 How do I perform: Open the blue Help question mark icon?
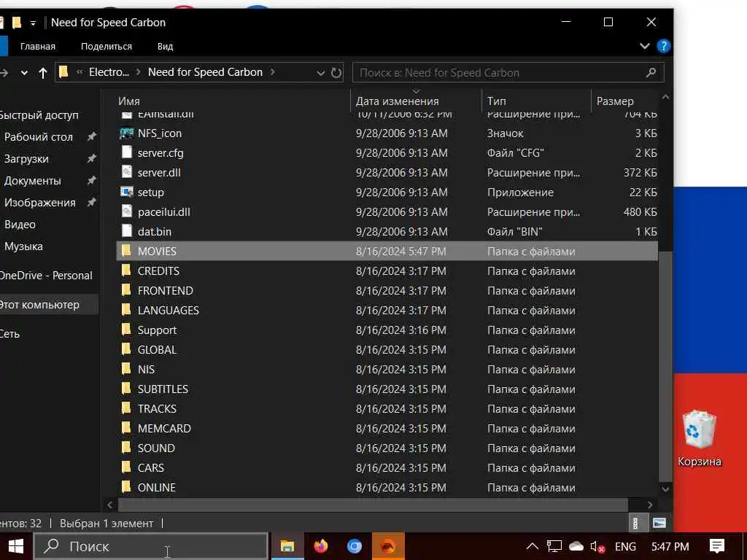[663, 46]
